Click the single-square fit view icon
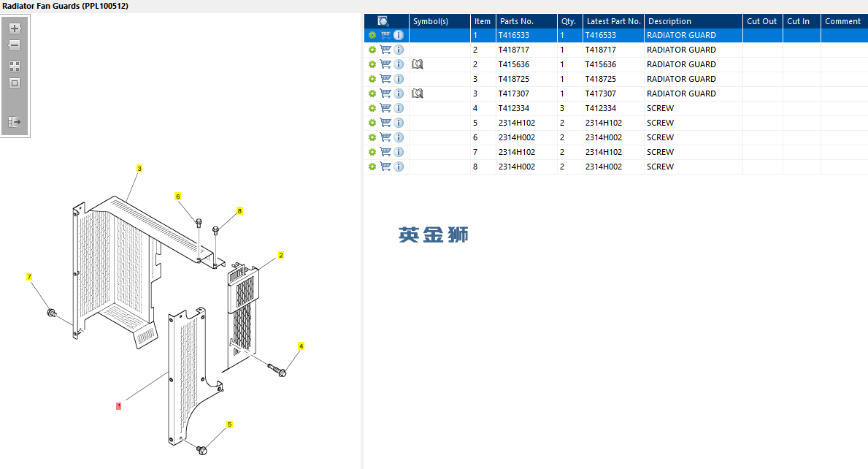Viewport: 868px width, 469px height. point(15,83)
